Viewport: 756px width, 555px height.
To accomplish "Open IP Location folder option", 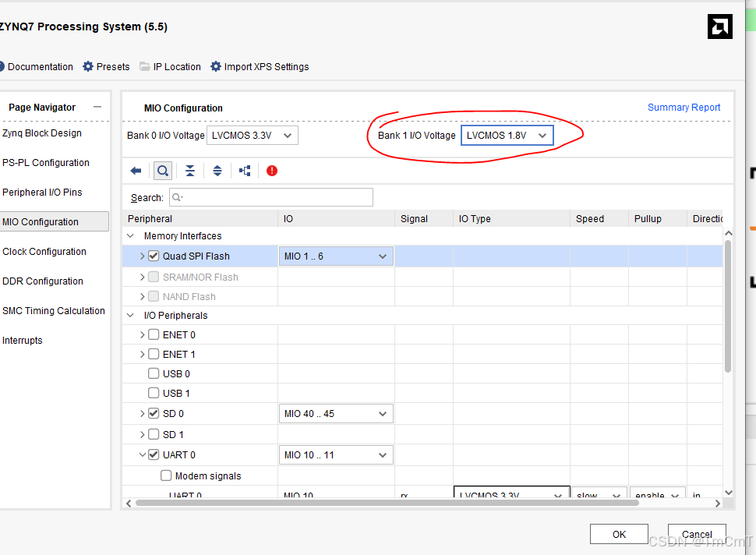I will pyautogui.click(x=170, y=66).
